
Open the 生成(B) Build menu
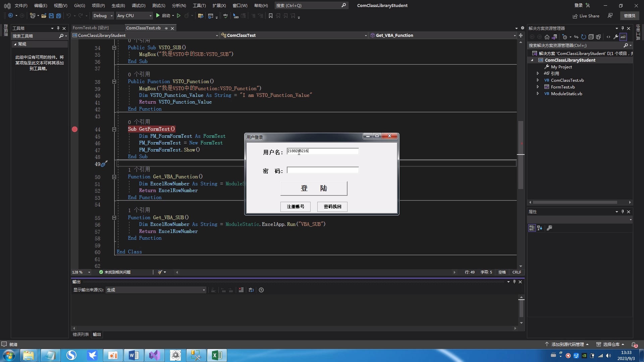coord(118,5)
